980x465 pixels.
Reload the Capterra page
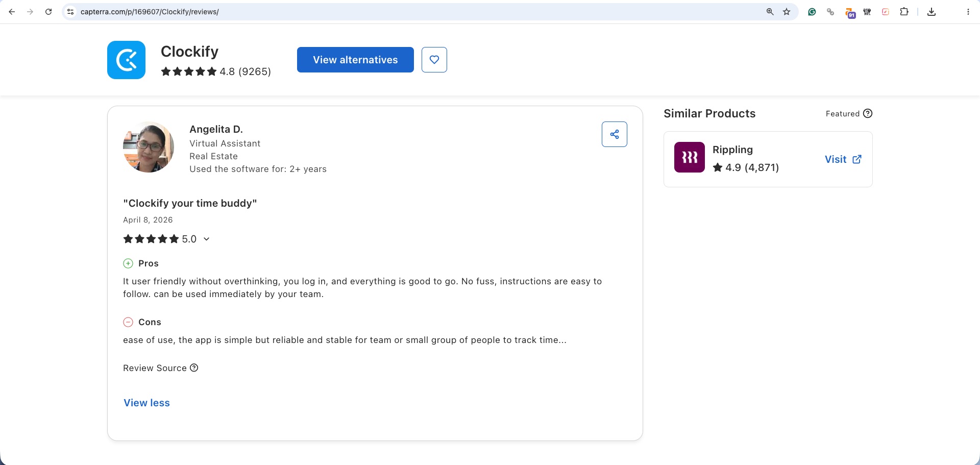tap(48, 12)
